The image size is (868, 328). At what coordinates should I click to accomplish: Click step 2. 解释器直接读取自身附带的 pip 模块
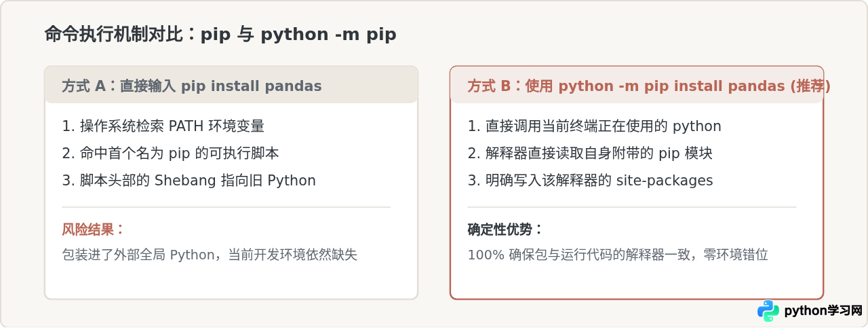[590, 153]
